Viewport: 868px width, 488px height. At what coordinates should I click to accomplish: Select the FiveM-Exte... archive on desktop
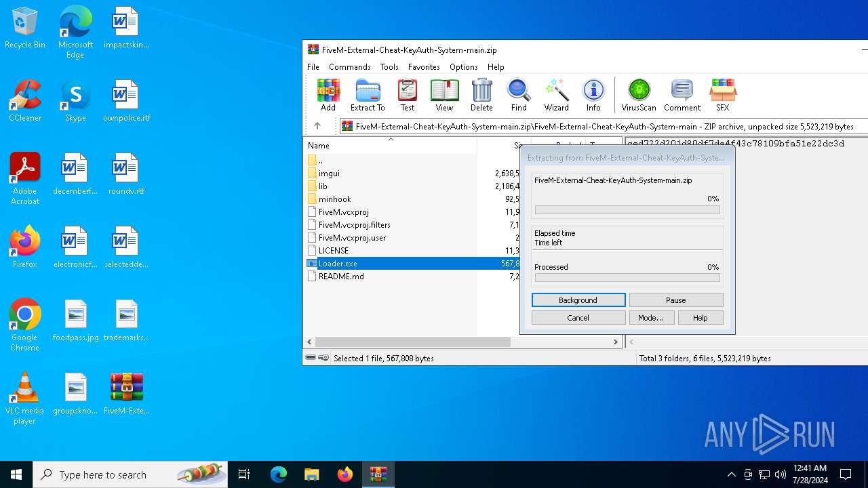[127, 394]
